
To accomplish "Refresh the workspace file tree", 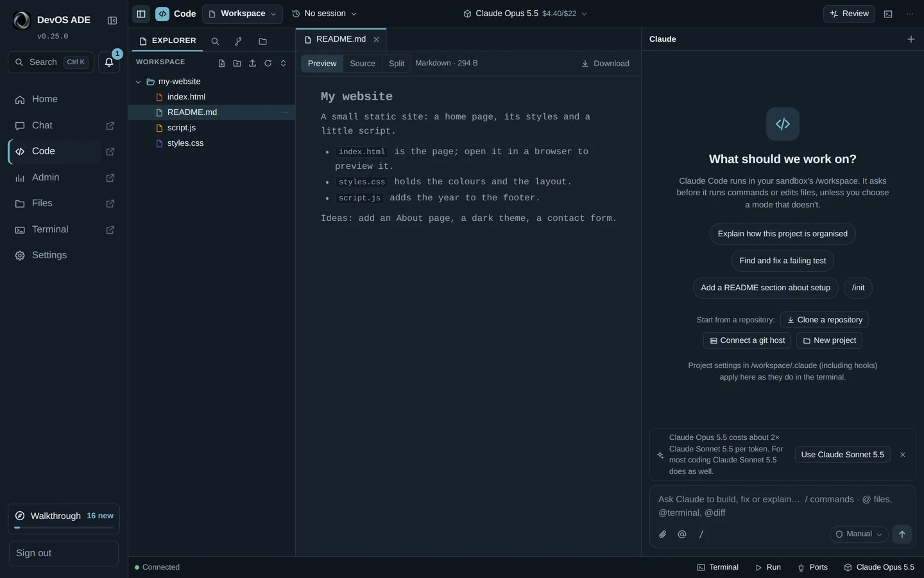I will 268,63.
